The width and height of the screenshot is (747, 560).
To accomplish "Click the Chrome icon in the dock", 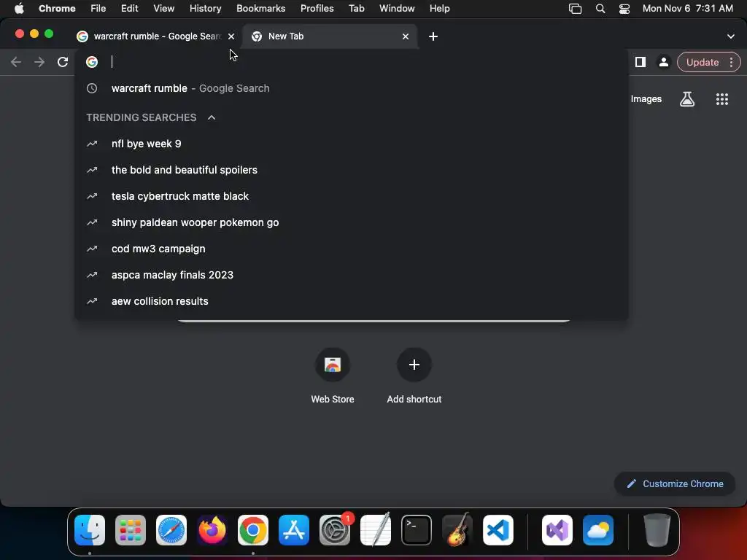I will pos(253,530).
